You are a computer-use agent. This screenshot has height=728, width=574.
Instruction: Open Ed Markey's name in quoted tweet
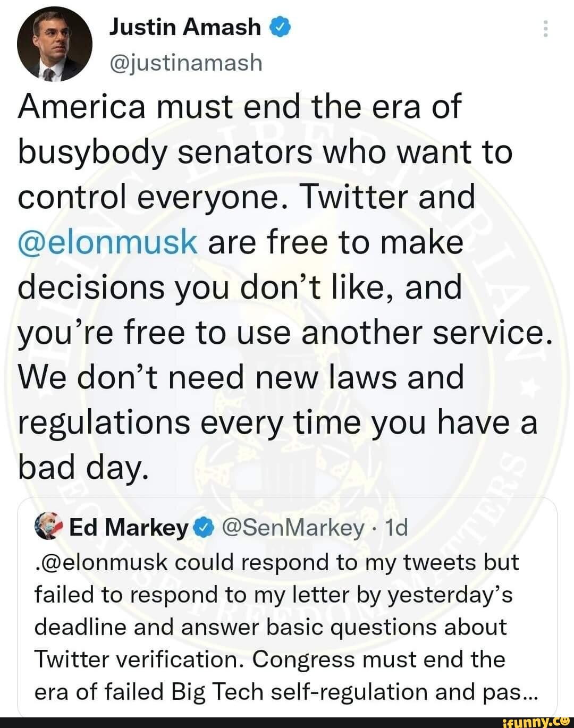point(129,528)
